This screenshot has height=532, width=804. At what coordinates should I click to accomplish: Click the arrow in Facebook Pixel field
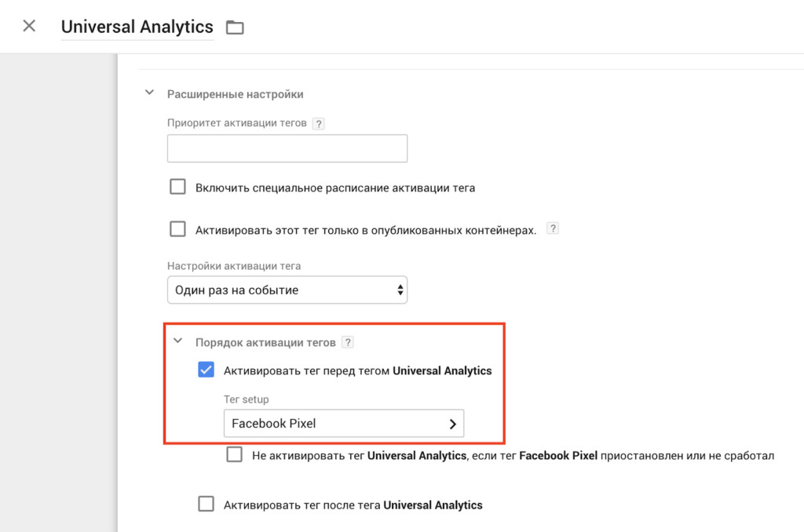tap(452, 424)
